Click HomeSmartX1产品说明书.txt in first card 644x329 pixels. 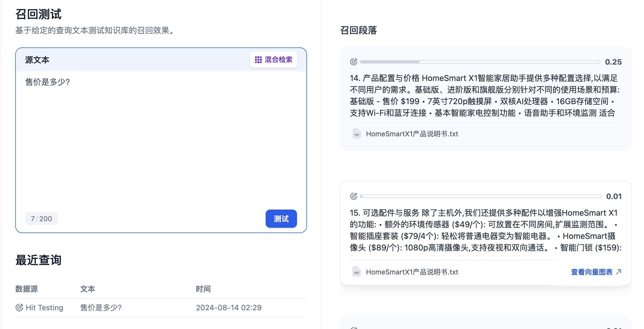(412, 134)
